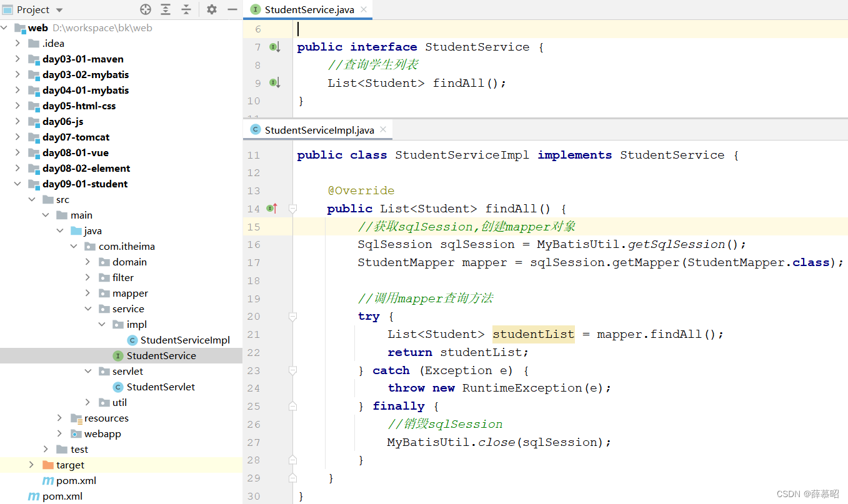This screenshot has height=504, width=848.
Task: Click fold end marker at line 29
Action: [292, 478]
